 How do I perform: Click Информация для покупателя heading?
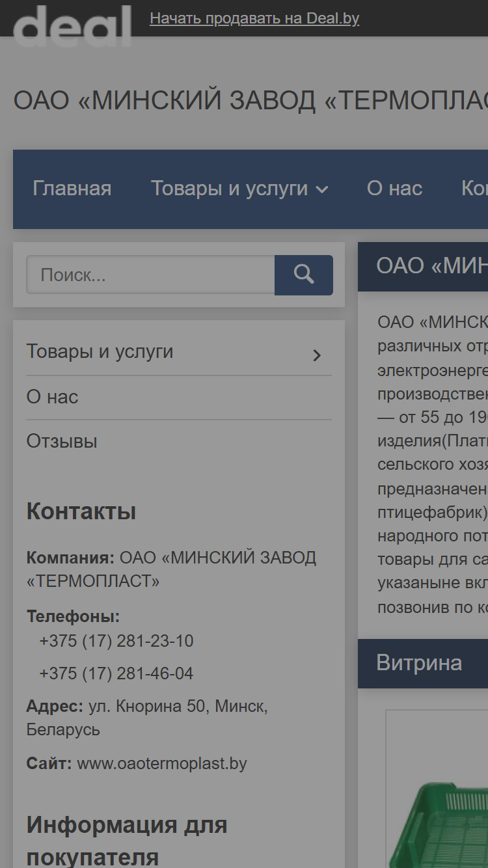pyautogui.click(x=127, y=840)
